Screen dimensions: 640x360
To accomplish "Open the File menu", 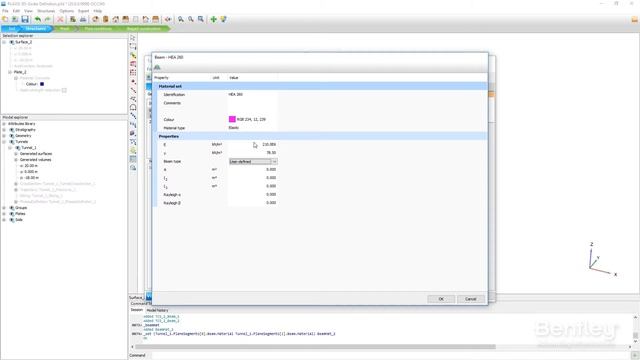I will pyautogui.click(x=5, y=11).
